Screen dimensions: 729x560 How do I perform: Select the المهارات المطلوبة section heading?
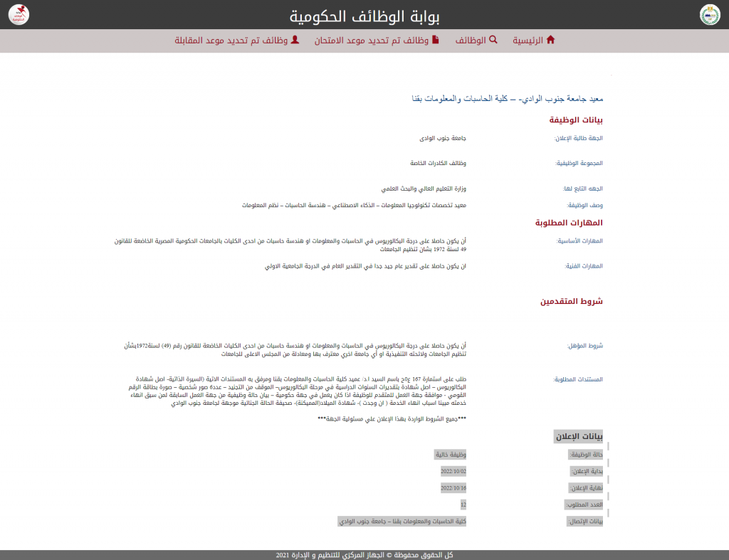click(569, 223)
